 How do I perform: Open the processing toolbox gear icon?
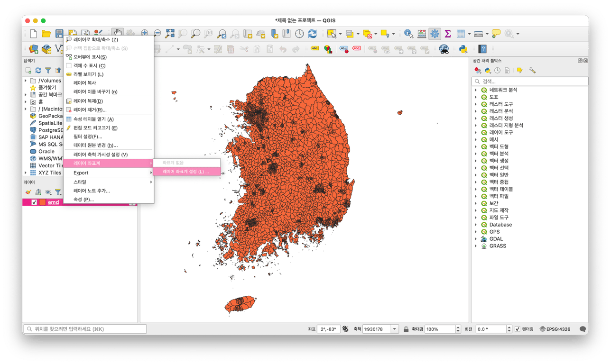(x=435, y=34)
